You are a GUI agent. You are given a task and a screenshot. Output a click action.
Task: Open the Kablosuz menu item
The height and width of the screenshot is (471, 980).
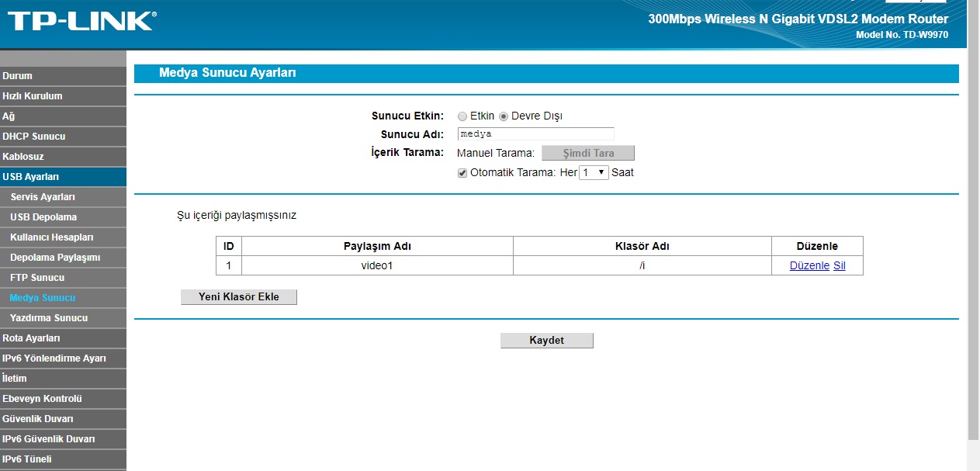(x=63, y=157)
